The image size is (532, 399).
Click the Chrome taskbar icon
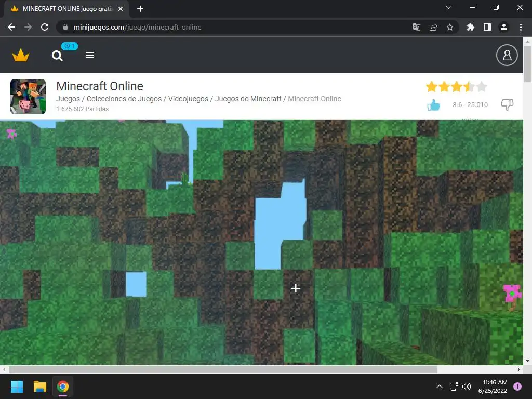63,387
